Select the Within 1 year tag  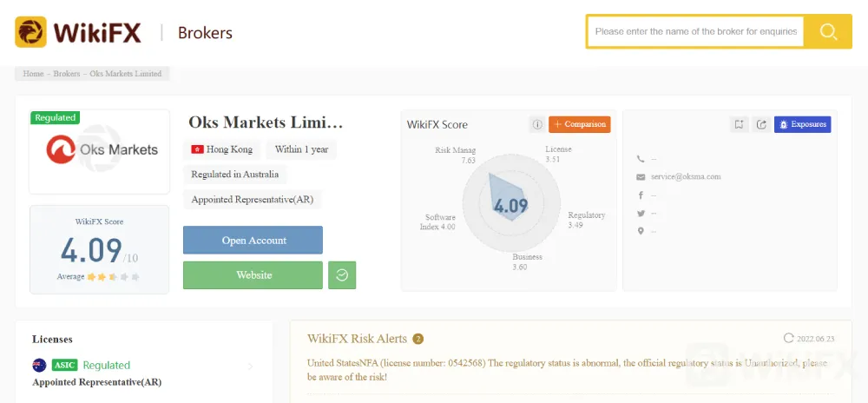(x=302, y=149)
